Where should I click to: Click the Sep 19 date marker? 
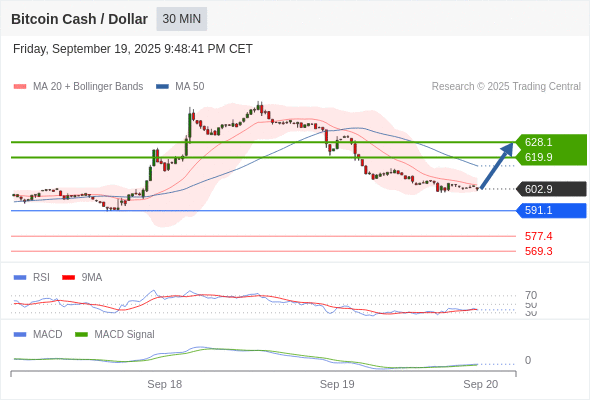(337, 384)
